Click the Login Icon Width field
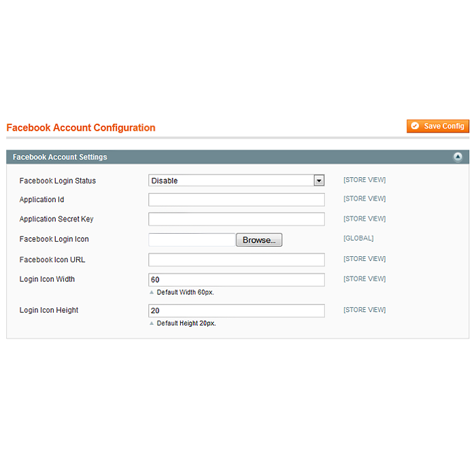Image resolution: width=476 pixels, height=462 pixels. click(237, 280)
